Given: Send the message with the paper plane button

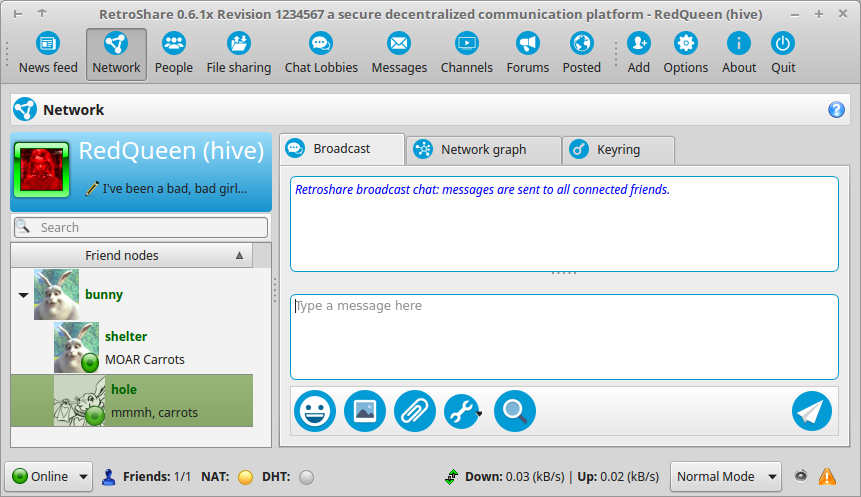Looking at the screenshot, I should [x=812, y=411].
